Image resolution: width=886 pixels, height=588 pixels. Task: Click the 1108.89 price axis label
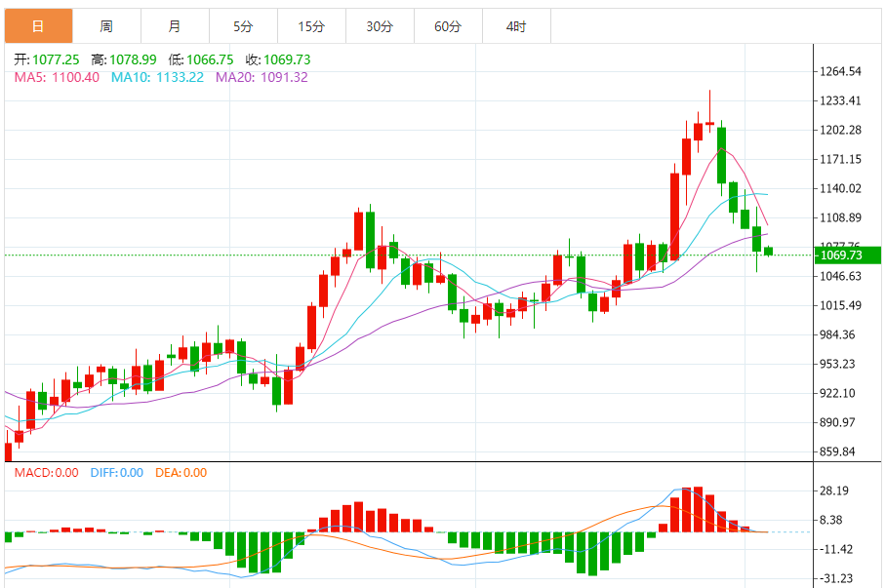[x=840, y=218]
